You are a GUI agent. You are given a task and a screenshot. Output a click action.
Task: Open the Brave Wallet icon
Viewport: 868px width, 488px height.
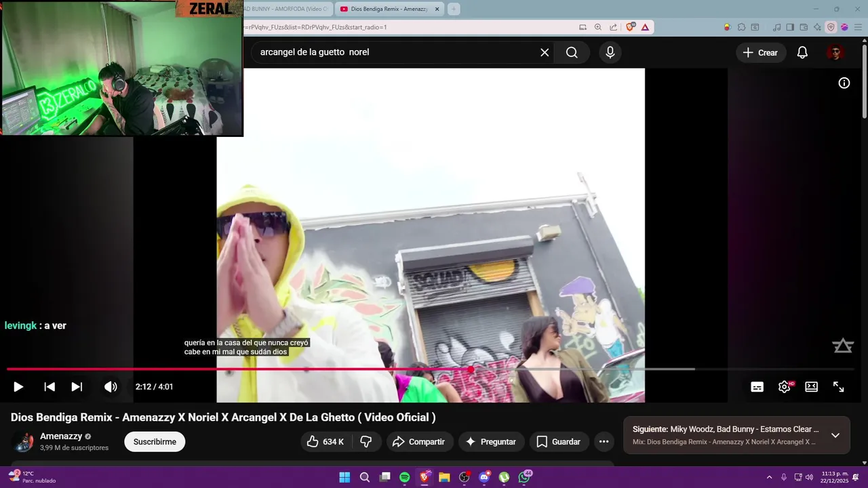804,27
